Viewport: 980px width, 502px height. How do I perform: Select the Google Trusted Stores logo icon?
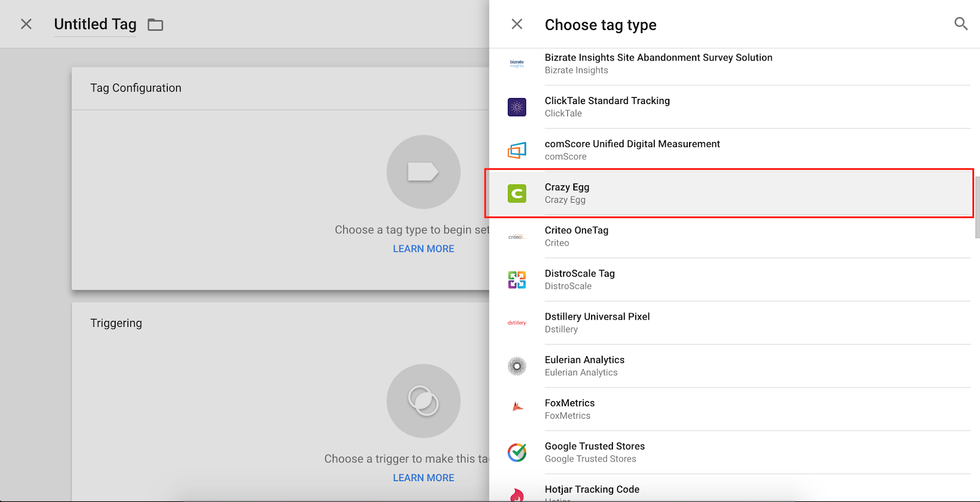coord(517,452)
